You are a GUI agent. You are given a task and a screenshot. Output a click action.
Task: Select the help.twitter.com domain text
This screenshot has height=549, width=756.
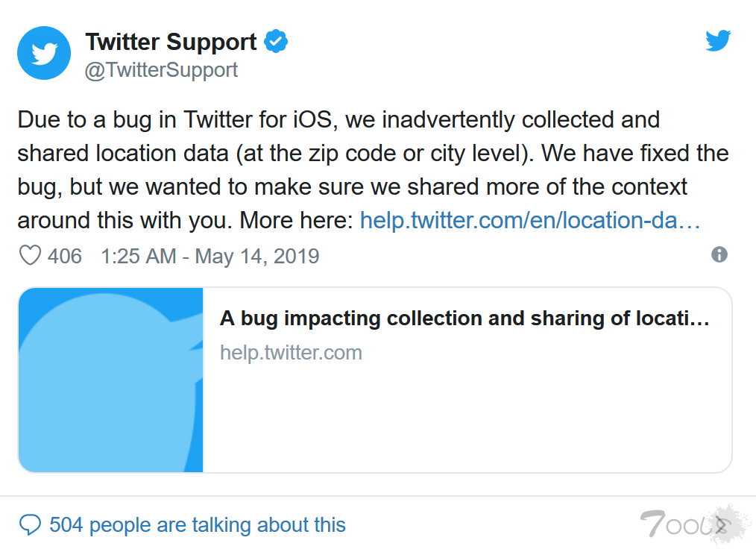[291, 352]
